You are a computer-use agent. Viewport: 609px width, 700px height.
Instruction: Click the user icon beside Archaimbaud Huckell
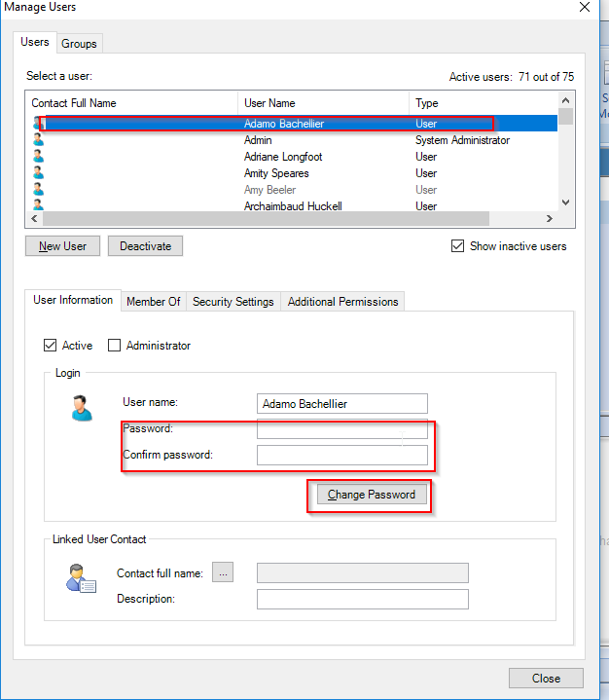tap(38, 204)
